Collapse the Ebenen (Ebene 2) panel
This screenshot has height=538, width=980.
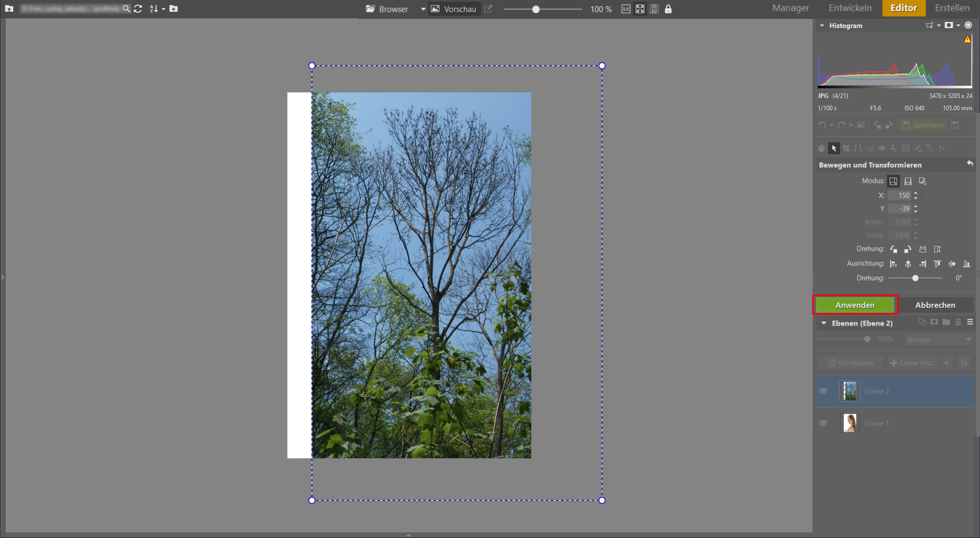(x=823, y=323)
